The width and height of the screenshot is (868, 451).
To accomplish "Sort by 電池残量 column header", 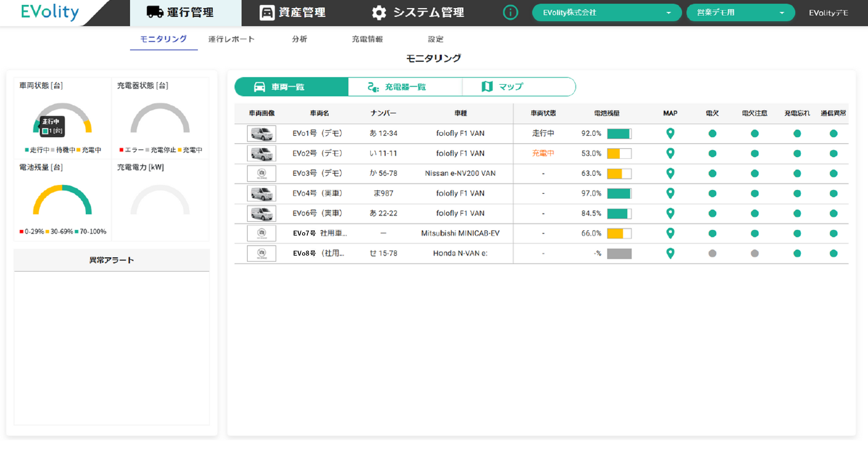I will 606,113.
